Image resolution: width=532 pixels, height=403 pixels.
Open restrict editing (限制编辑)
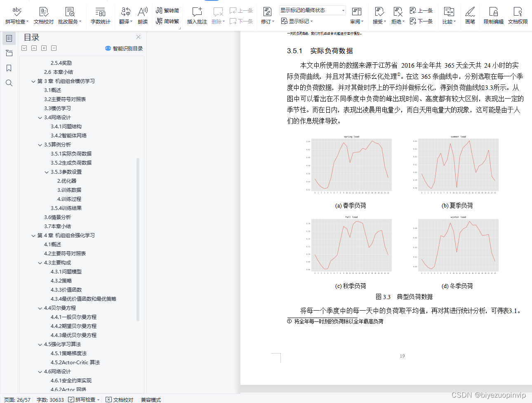point(493,16)
